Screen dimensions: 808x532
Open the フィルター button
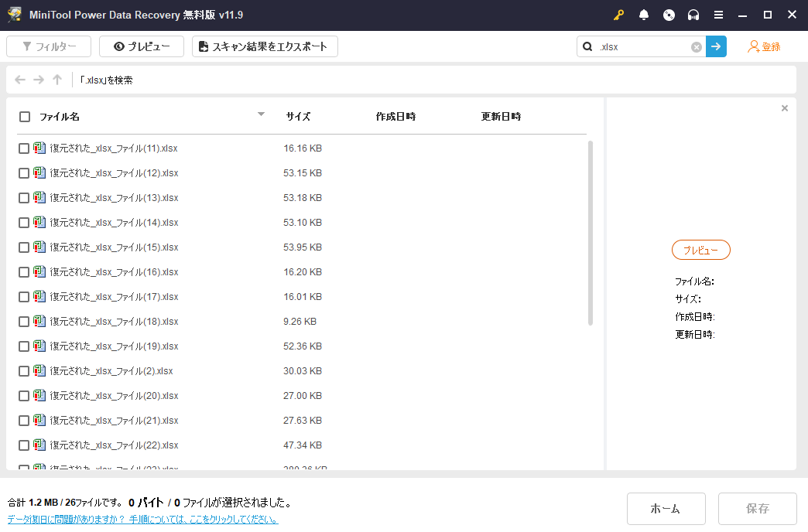[x=49, y=46]
